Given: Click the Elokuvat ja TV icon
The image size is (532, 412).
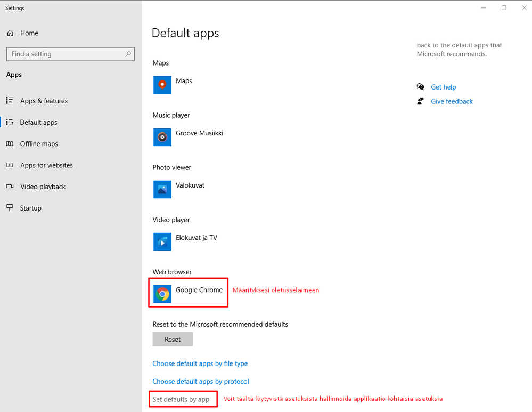Looking at the screenshot, I should coord(162,241).
